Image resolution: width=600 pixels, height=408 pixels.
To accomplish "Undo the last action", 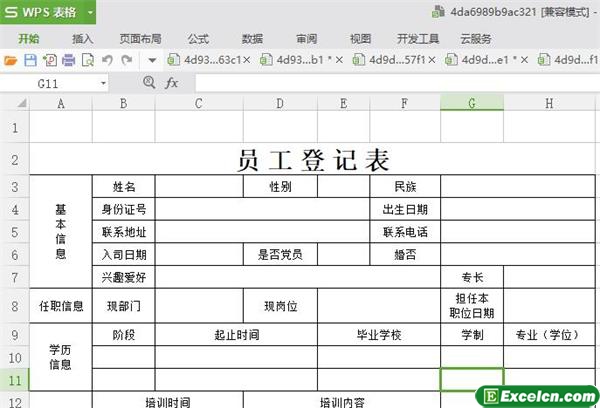I will (x=108, y=60).
